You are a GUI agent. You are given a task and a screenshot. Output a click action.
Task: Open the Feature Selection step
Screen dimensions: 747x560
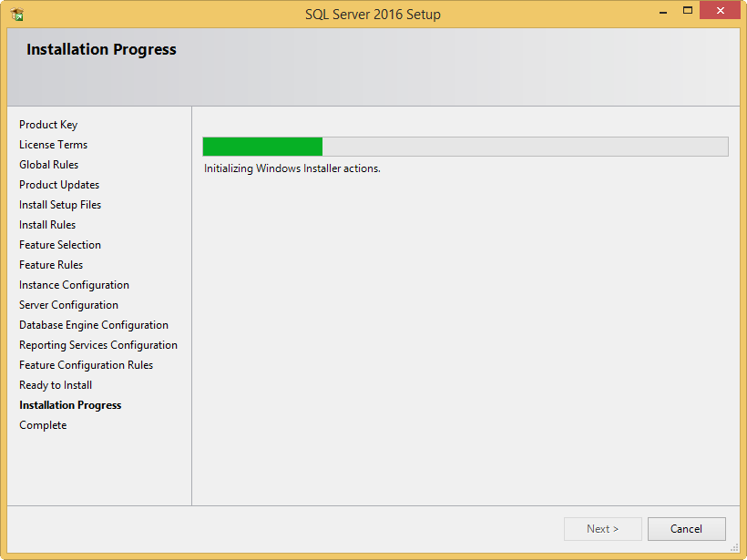pyautogui.click(x=60, y=245)
